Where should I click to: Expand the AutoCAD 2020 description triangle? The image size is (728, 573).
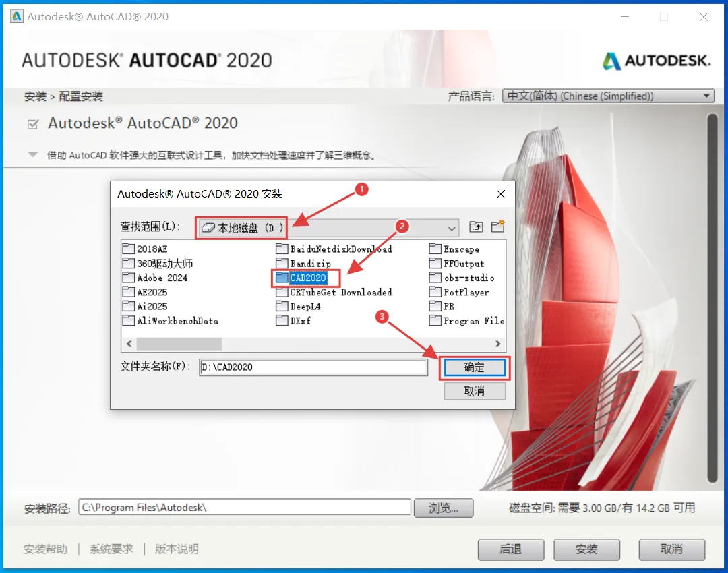pos(32,154)
